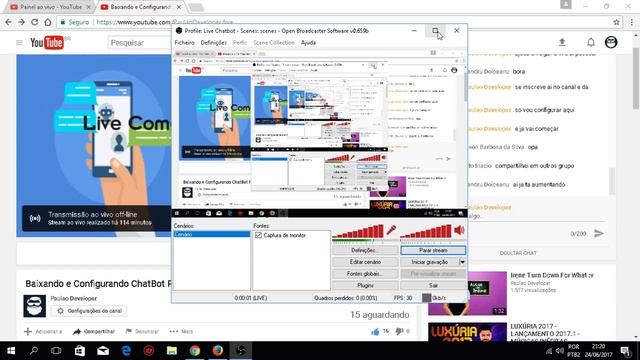The width and height of the screenshot is (640, 360).
Task: Open Chrome home page button
Action: pos(48,22)
